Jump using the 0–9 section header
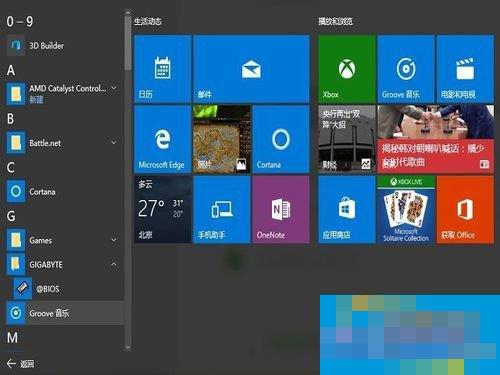The image size is (500, 375). pyautogui.click(x=20, y=22)
